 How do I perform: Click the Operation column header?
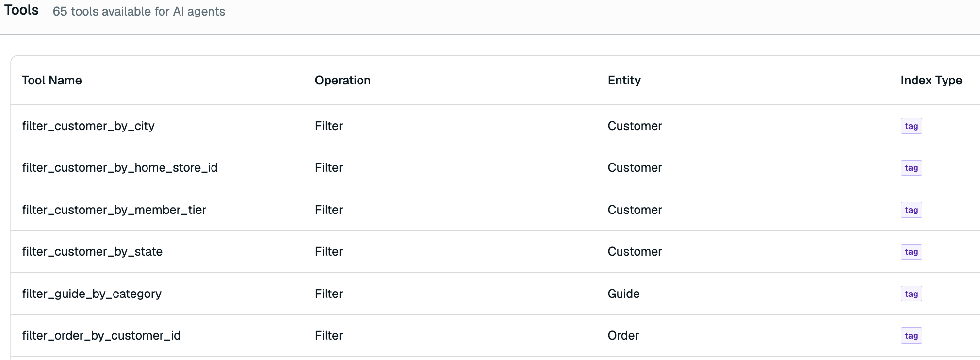click(x=343, y=80)
